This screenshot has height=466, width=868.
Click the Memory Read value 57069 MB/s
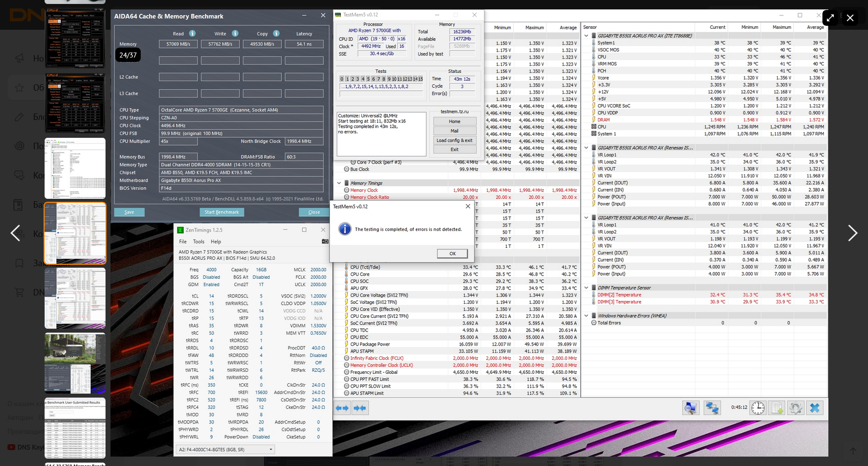(178, 44)
